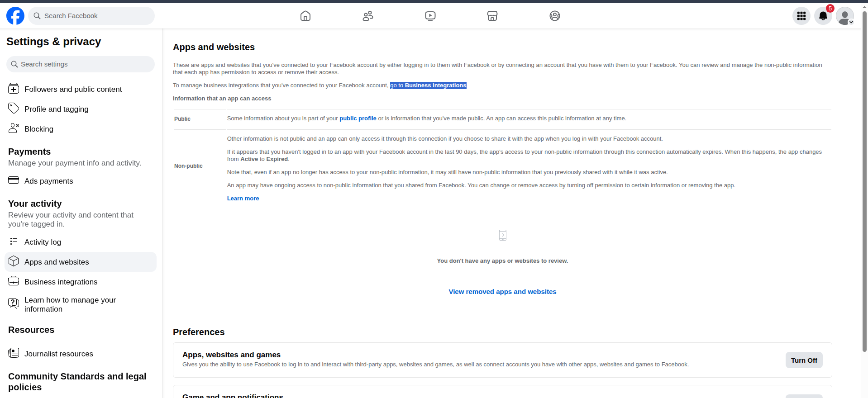
Task: Click the Resources section heading
Action: tap(31, 330)
